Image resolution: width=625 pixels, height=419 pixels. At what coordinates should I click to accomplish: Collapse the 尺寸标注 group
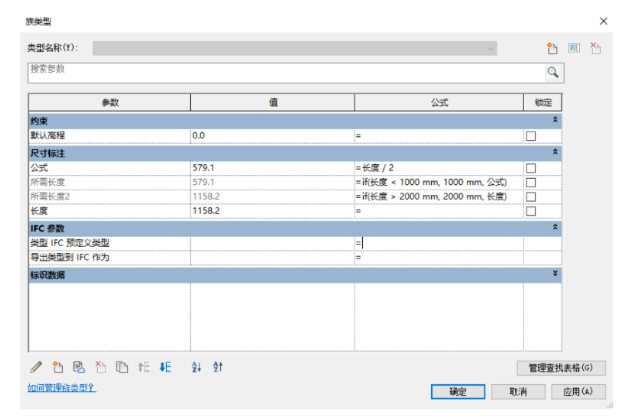tap(555, 152)
